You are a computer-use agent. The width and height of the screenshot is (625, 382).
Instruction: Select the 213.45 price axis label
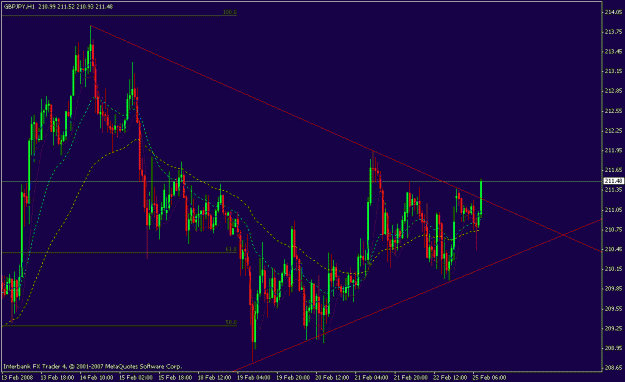click(x=613, y=51)
